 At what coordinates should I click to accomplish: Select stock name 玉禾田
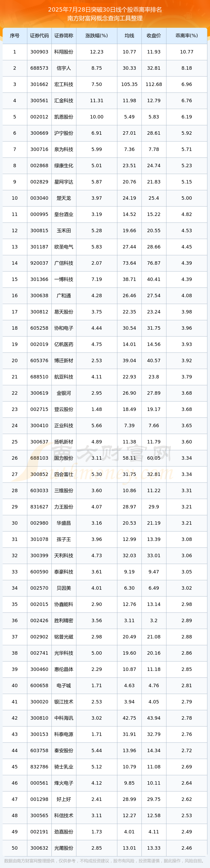coord(64,230)
